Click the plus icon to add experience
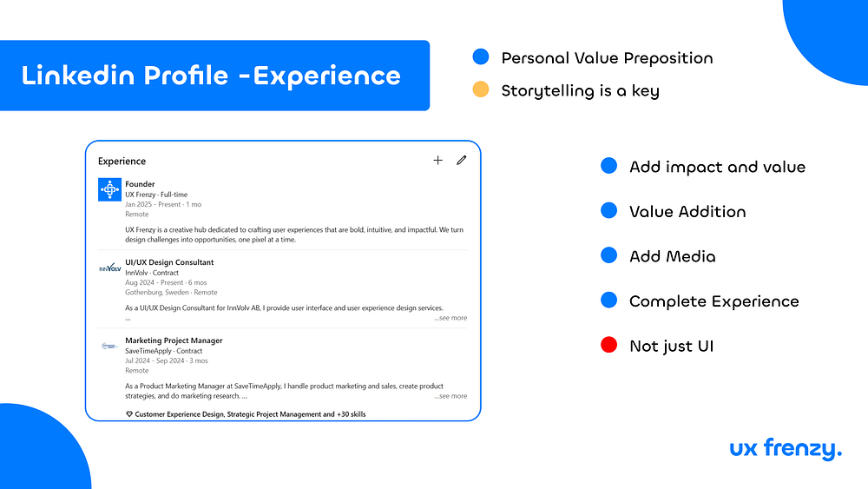Image resolution: width=868 pixels, height=489 pixels. (437, 160)
